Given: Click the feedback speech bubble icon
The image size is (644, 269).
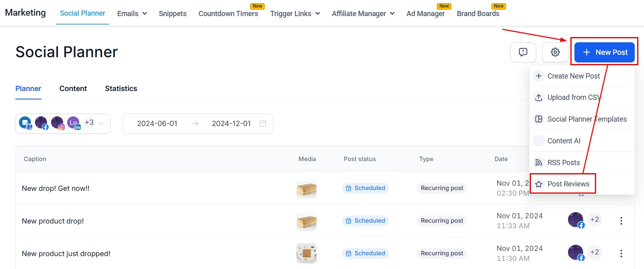Looking at the screenshot, I should pyautogui.click(x=523, y=52).
